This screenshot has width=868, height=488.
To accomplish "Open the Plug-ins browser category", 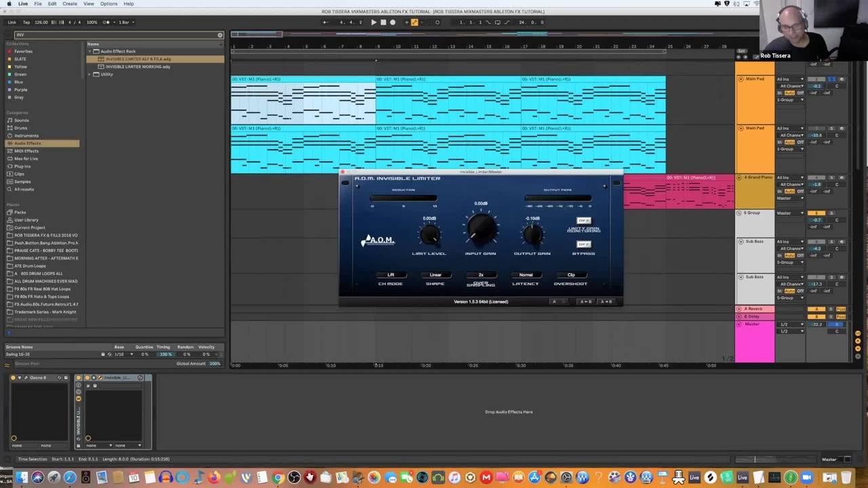I will pyautogui.click(x=22, y=166).
